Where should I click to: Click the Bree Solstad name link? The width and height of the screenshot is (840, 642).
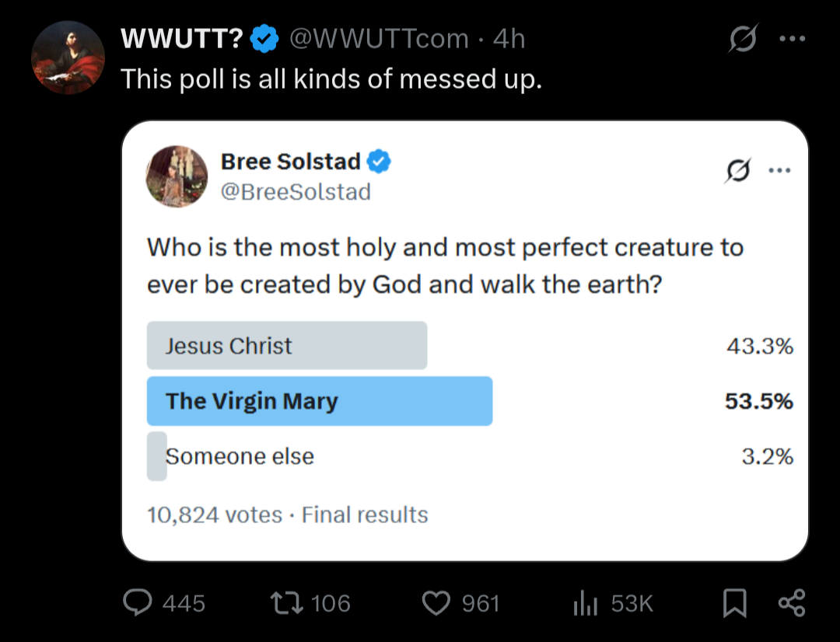(x=290, y=161)
